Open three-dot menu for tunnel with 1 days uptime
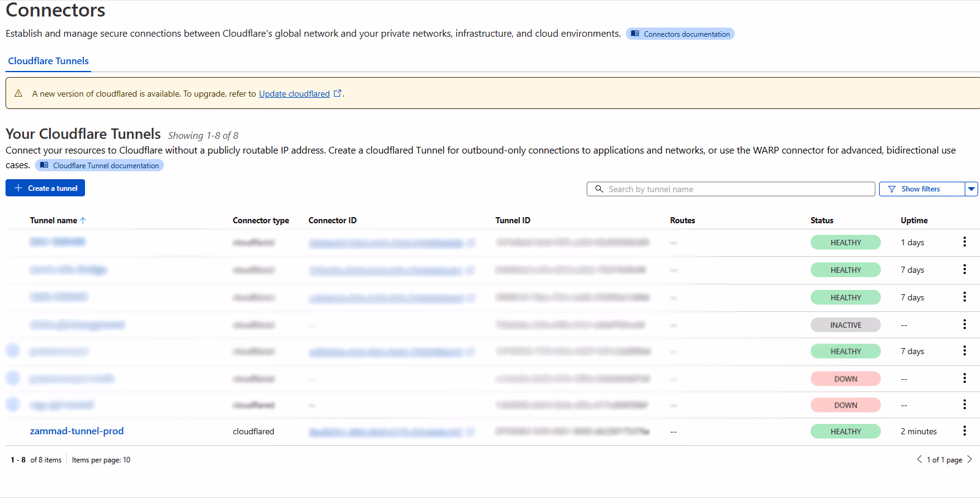This screenshot has height=504, width=980. point(964,242)
